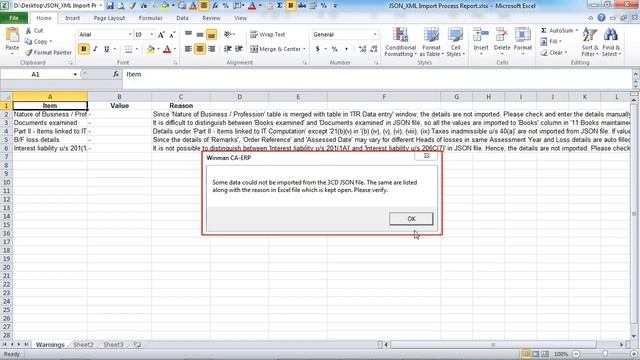Image resolution: width=640 pixels, height=360 pixels.
Task: Use the Format Painter brush
Action: [29, 53]
